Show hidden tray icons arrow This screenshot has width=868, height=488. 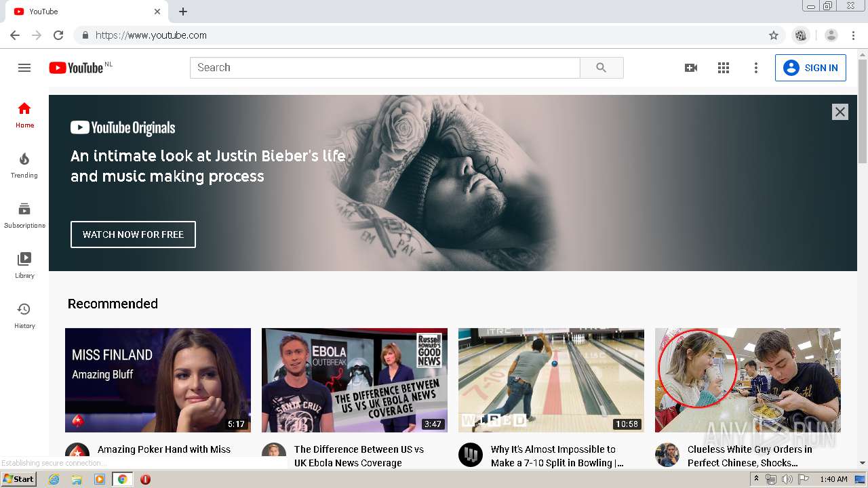click(x=756, y=479)
